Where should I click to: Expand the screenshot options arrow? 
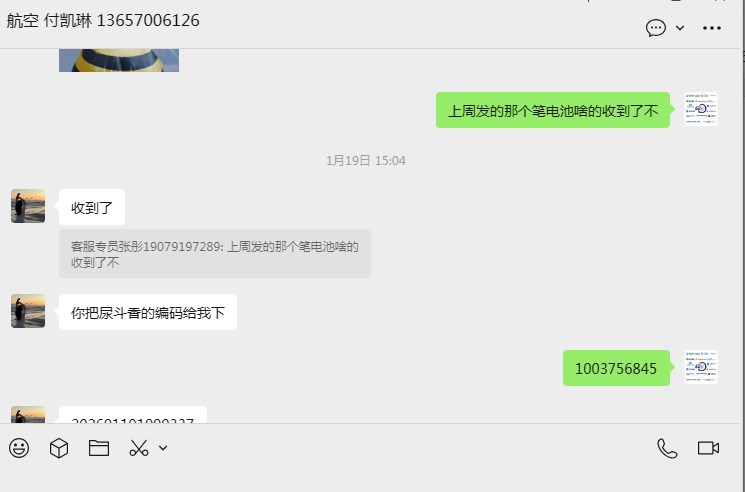pos(163,448)
